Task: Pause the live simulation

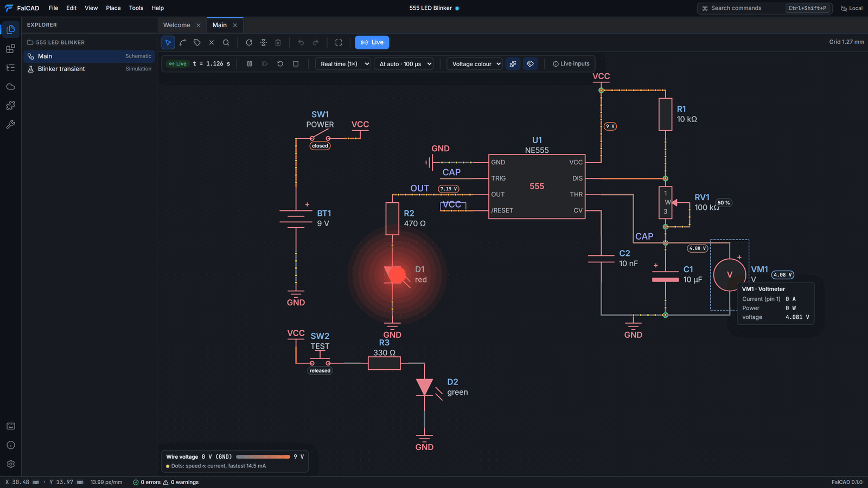Action: (x=250, y=64)
